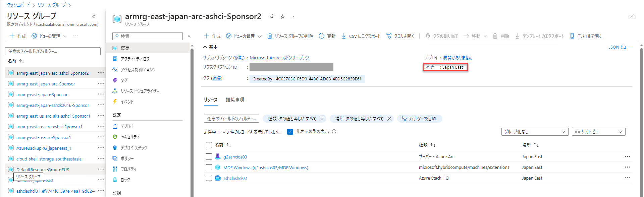
Task: Open ellipsis menu in left pane toolbar
Action: (x=75, y=36)
